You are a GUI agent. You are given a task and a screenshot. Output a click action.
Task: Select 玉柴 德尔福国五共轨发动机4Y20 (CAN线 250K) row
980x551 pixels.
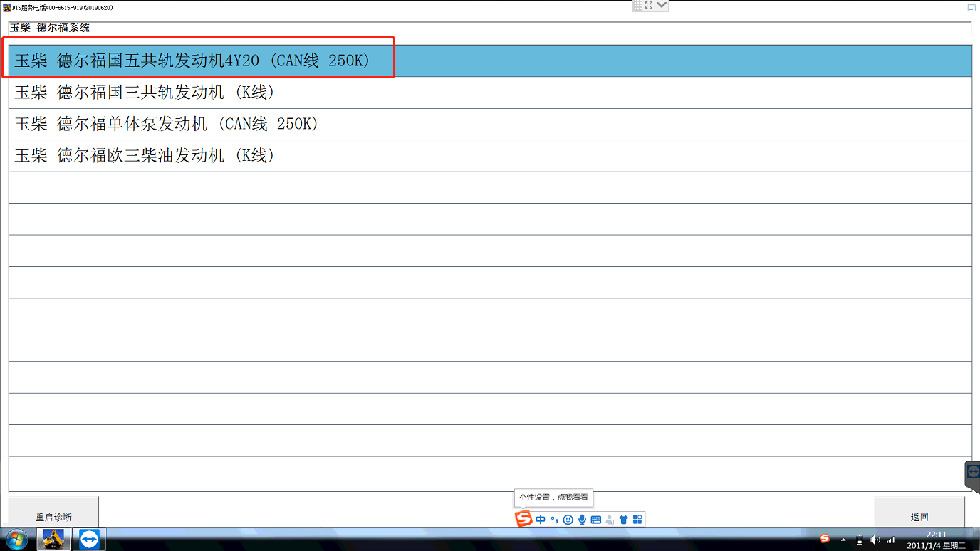[x=490, y=61]
